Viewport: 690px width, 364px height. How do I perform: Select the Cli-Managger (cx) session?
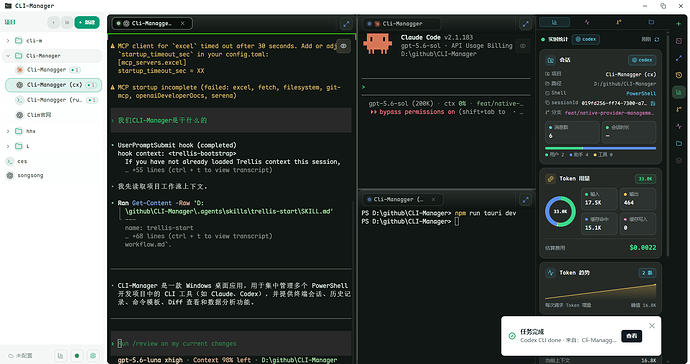click(53, 85)
